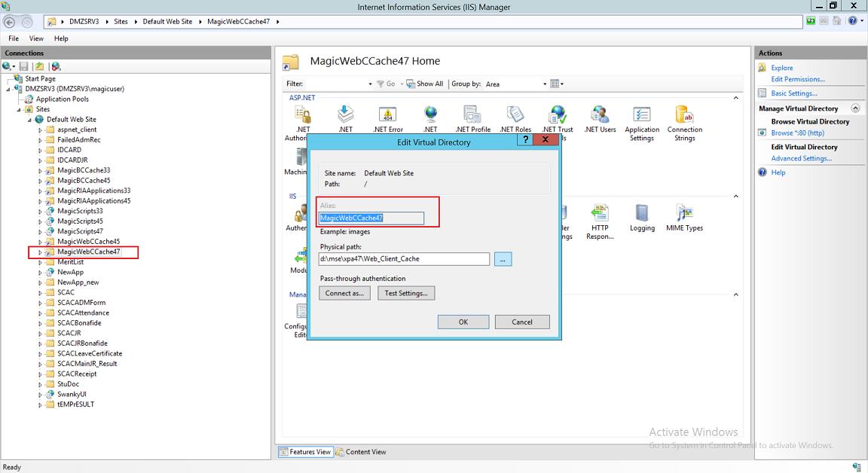Click Edit Permissions... link
The width and height of the screenshot is (868, 473).
798,79
